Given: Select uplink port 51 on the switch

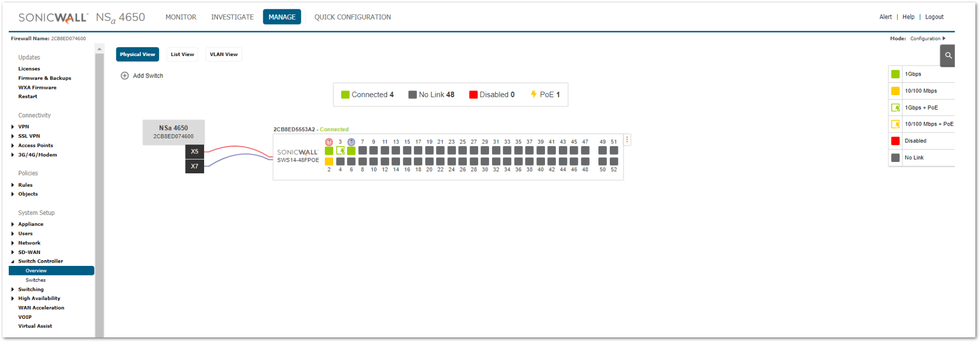Looking at the screenshot, I should [x=614, y=151].
